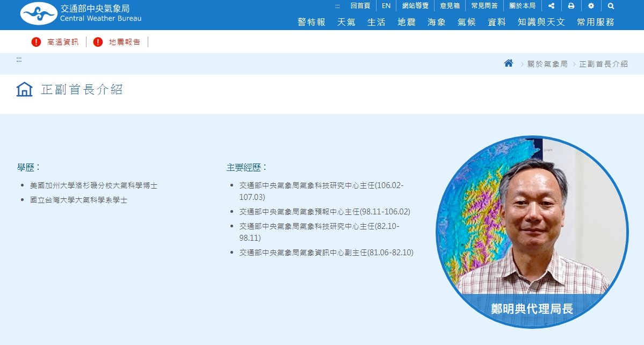The image size is (644, 345).
Task: Click the top accesskey ::: marker
Action: tap(338, 6)
